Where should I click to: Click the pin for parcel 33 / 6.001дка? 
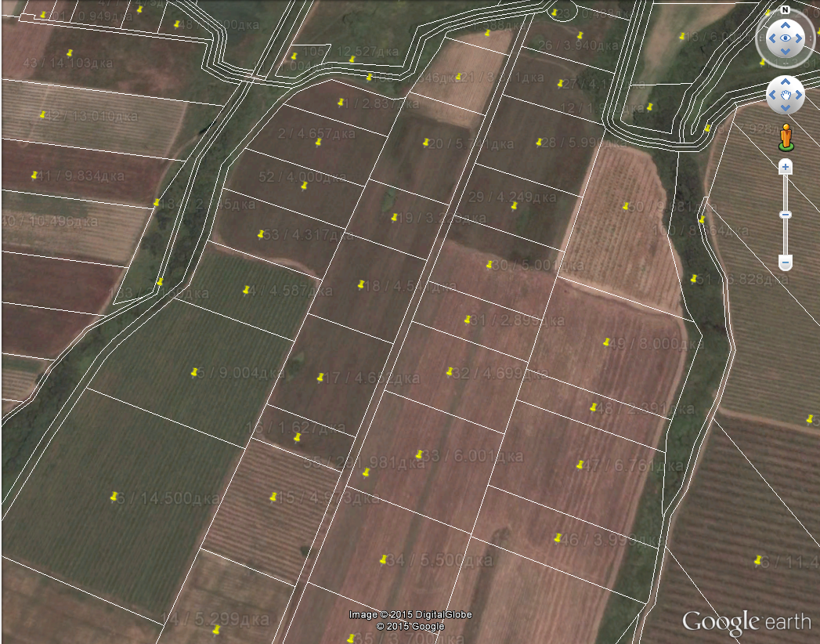(x=419, y=454)
